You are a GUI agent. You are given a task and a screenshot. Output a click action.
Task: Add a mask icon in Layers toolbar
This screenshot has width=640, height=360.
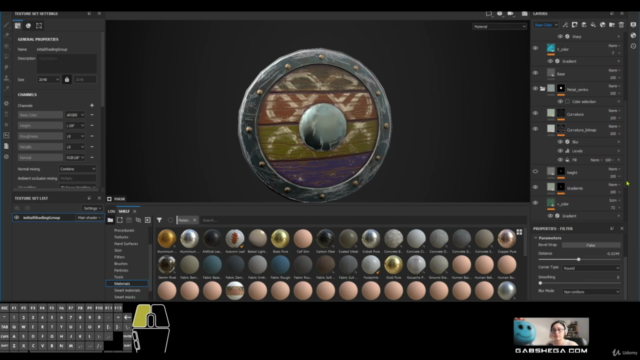coord(575,25)
